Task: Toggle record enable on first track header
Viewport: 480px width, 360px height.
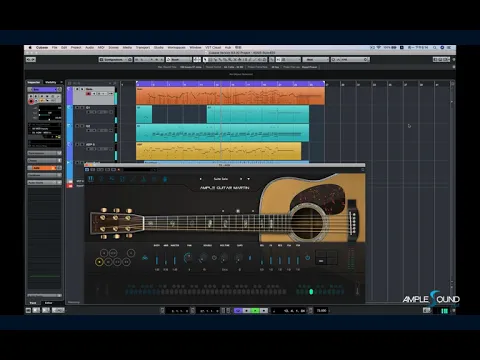Action: pos(88,94)
